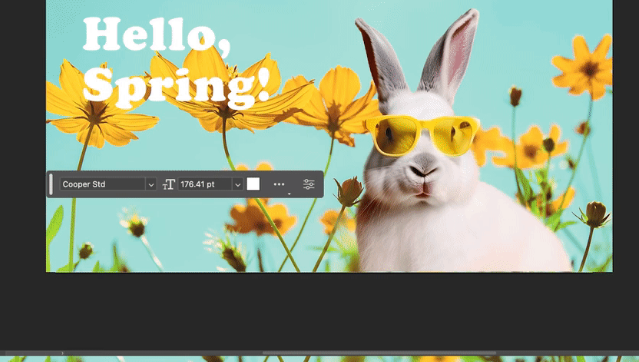Image resolution: width=639 pixels, height=362 pixels.
Task: Open the properties sliders icon in the taskbar
Action: [x=309, y=184]
